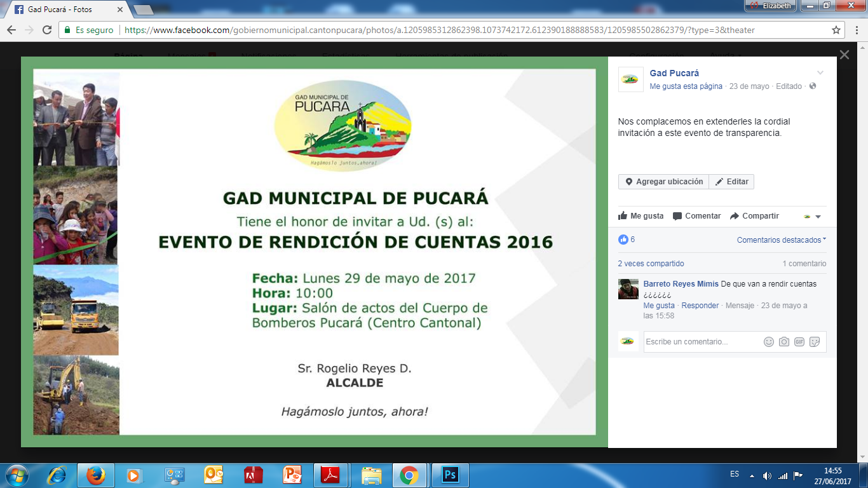Reload the page in Chrome

point(46,30)
